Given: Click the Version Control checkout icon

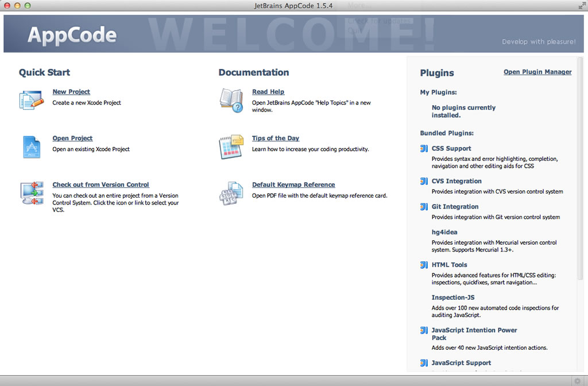Looking at the screenshot, I should (x=32, y=193).
